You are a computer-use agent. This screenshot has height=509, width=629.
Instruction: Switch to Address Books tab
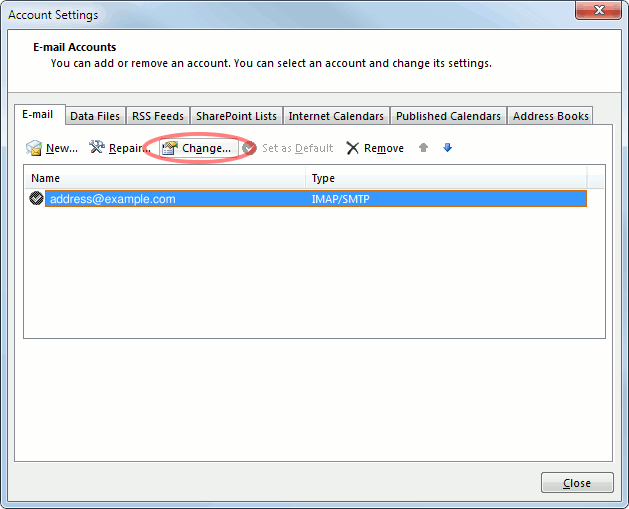coord(550,116)
